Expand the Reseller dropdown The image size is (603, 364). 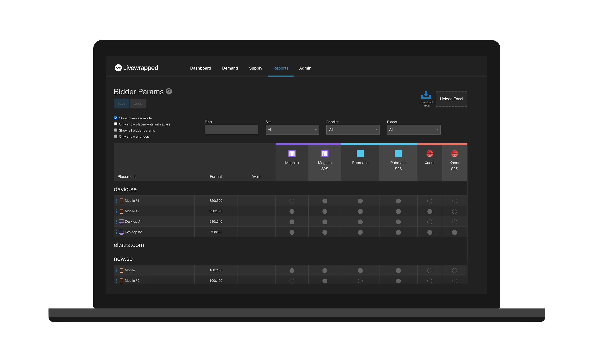click(x=353, y=129)
